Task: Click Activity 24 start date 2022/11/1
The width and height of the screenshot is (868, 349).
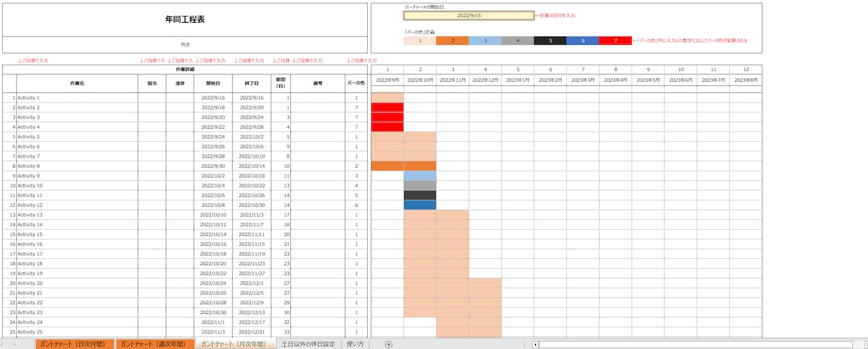Action: click(x=213, y=322)
